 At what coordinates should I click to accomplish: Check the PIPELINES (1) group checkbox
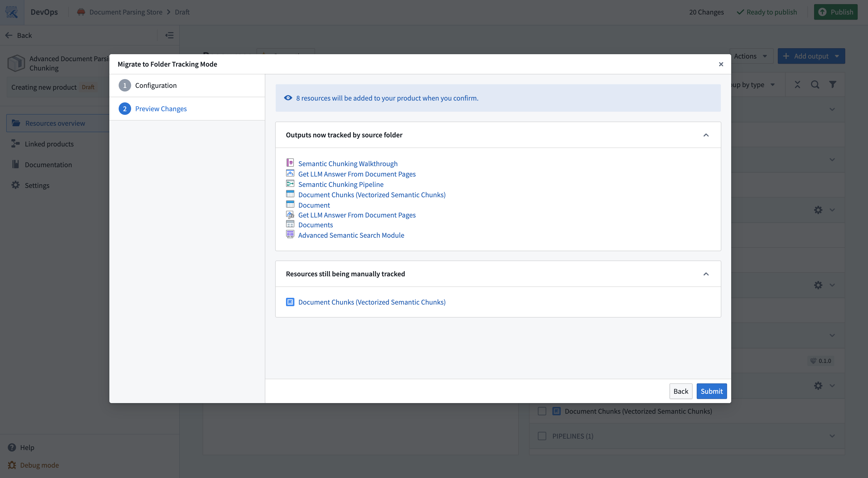click(542, 436)
